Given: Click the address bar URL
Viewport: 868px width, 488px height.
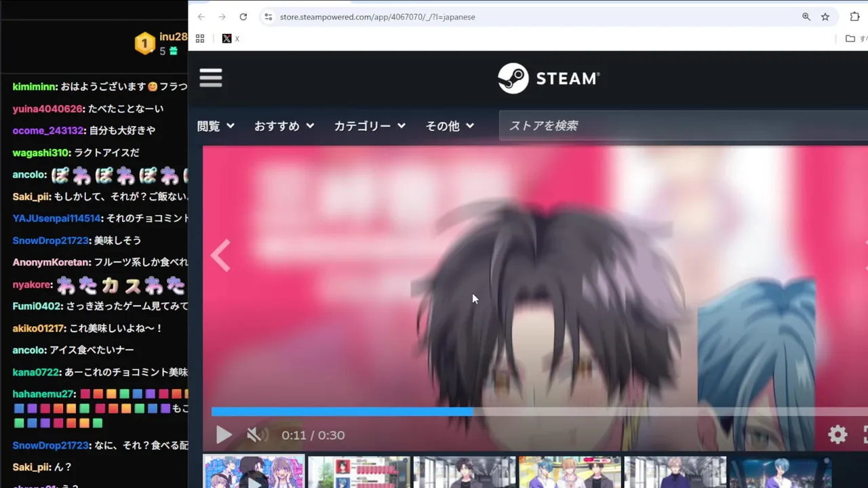Looking at the screenshot, I should (x=378, y=17).
